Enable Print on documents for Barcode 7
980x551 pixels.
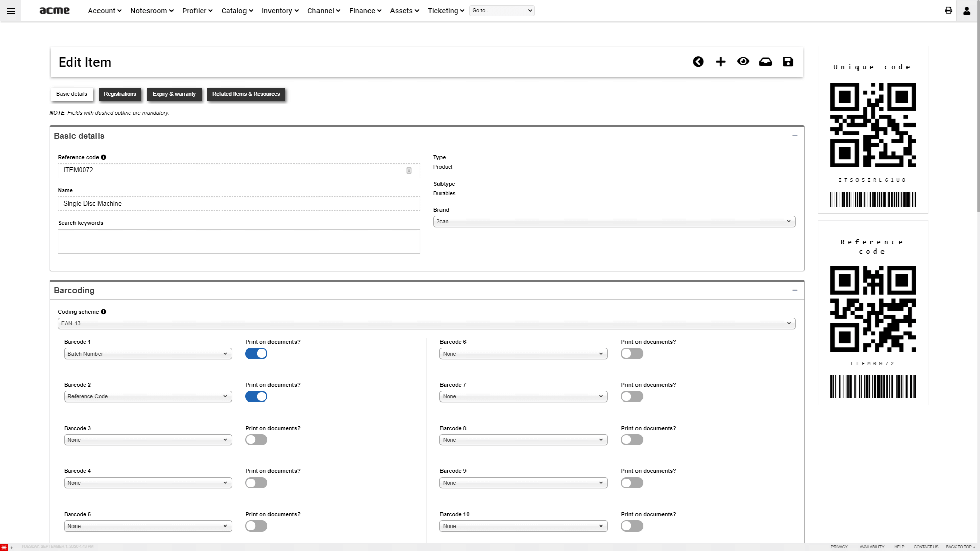click(x=632, y=396)
